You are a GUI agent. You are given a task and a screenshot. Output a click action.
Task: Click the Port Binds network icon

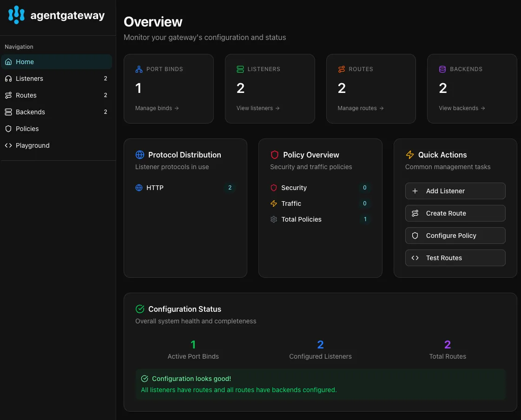[139, 69]
